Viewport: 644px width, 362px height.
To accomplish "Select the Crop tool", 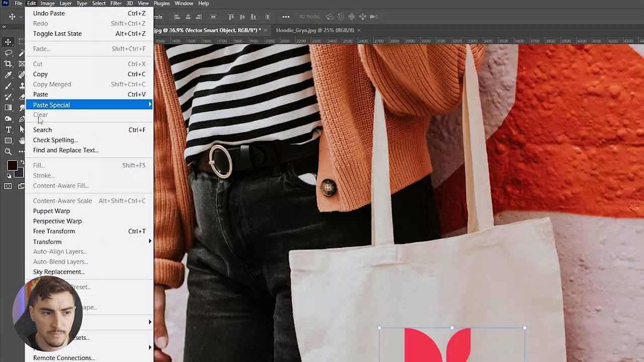I will click(x=9, y=64).
